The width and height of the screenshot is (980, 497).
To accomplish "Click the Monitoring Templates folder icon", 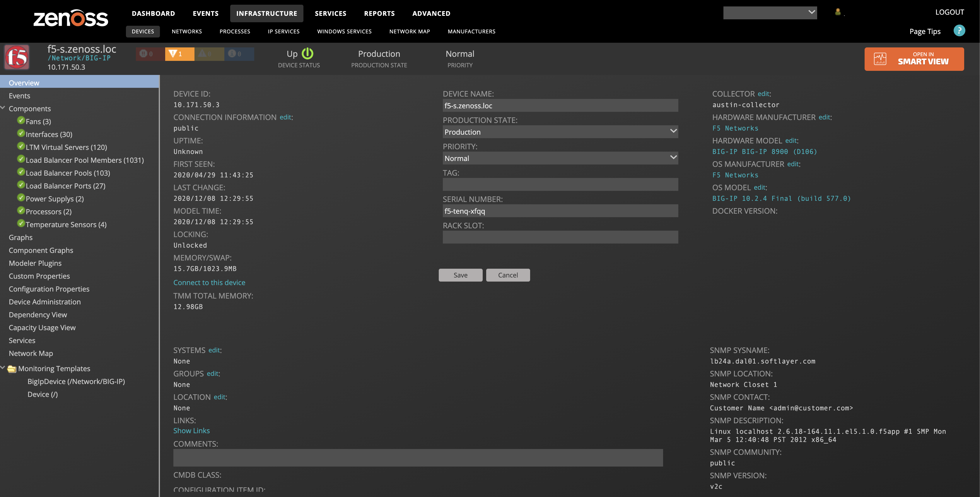I will click(x=12, y=369).
